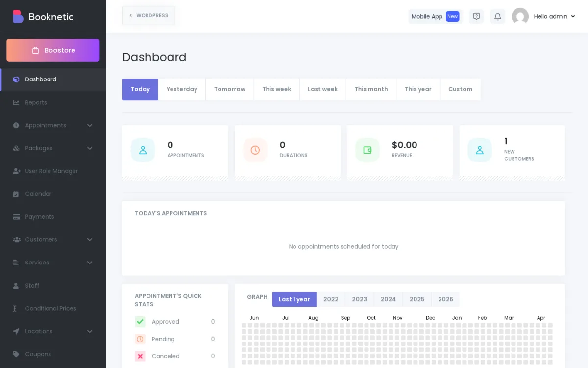Select the Yesterday filter tab

[x=182, y=89]
